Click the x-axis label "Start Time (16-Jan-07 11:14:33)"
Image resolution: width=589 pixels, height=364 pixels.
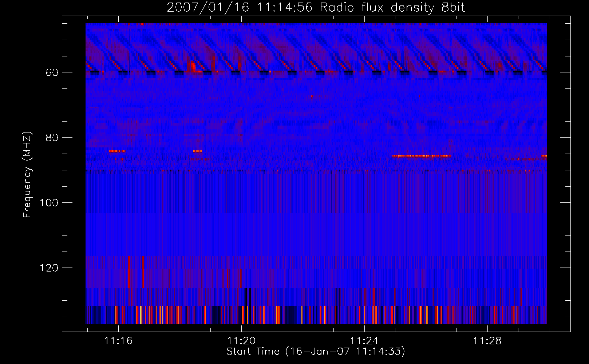pyautogui.click(x=316, y=352)
